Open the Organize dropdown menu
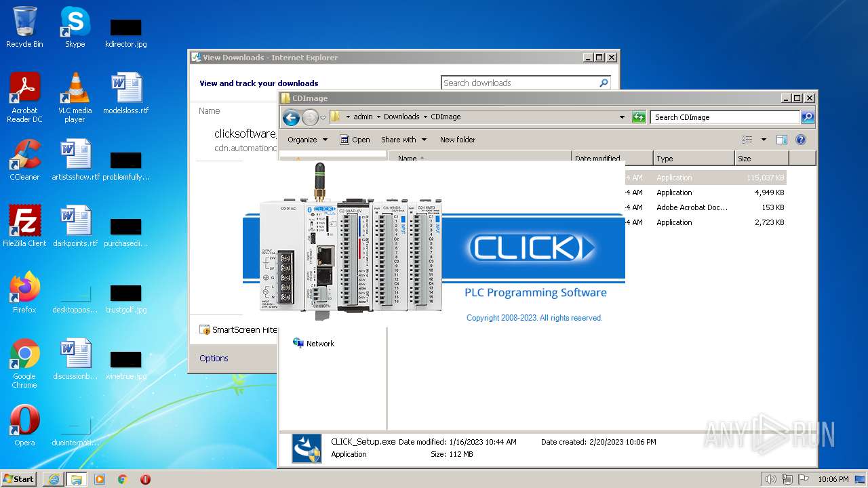This screenshot has width=868, height=488. tap(307, 140)
